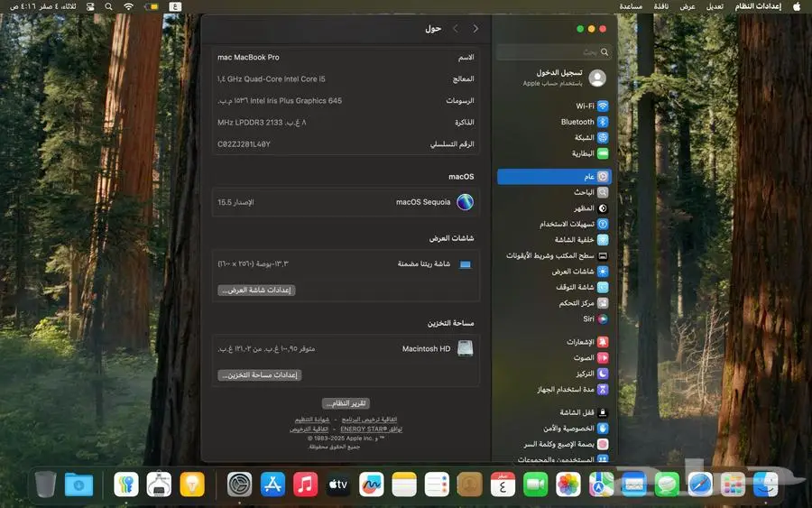This screenshot has height=508, width=812.
Task: Open the Passwords app in the Dock
Action: point(125,485)
